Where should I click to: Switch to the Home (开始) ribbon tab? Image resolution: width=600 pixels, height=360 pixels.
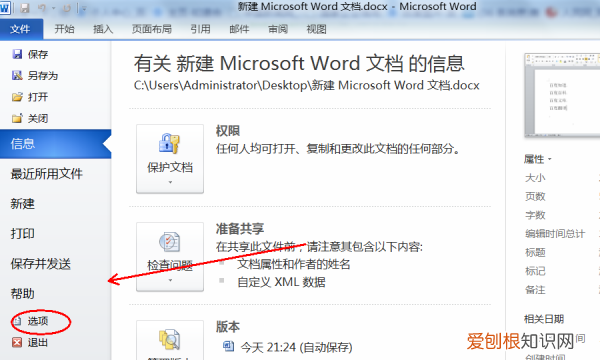pos(64,29)
